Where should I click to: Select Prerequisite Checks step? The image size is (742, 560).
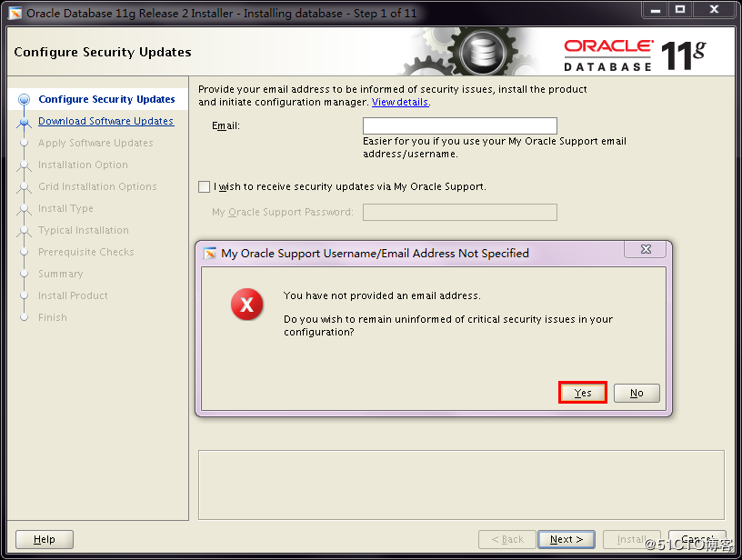[x=86, y=252]
